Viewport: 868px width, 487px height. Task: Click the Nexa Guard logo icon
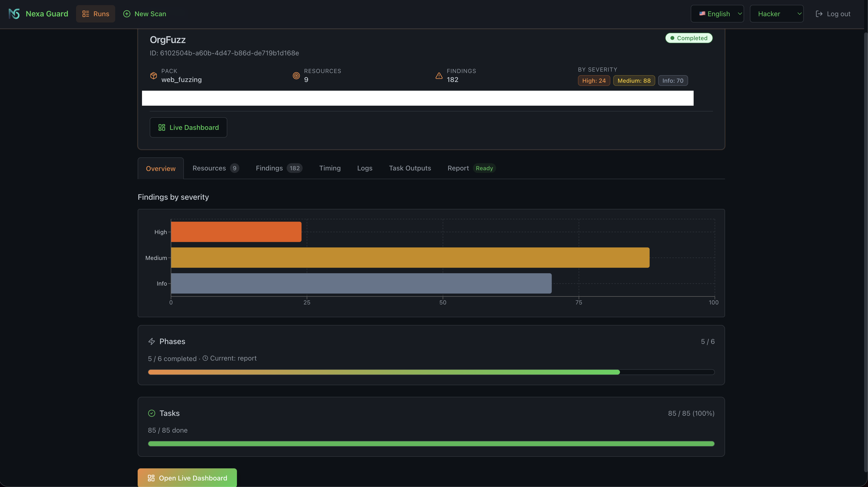(14, 14)
